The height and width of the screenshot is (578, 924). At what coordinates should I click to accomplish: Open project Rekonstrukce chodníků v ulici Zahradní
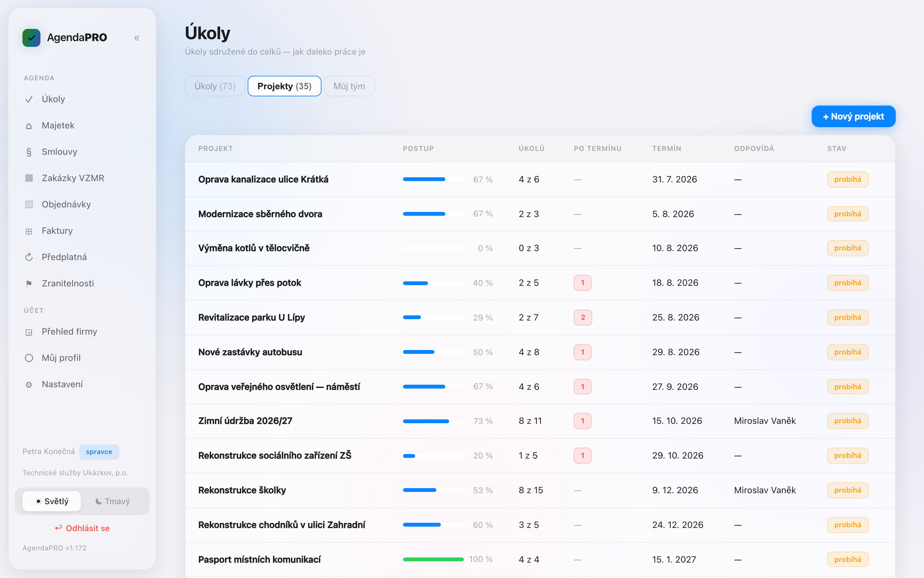tap(282, 525)
